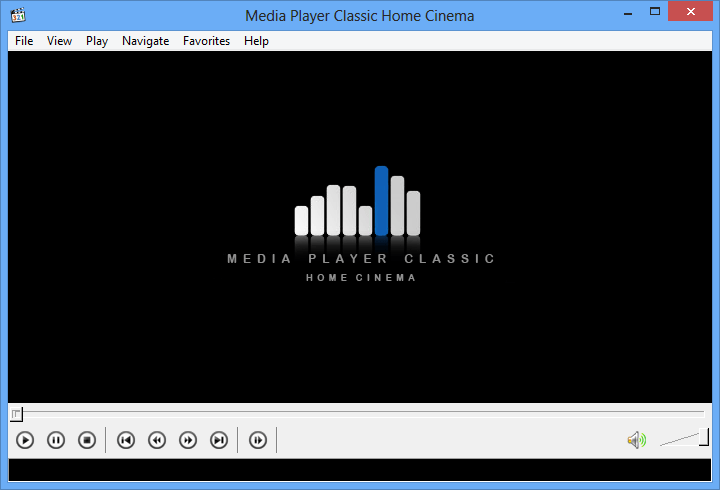
Task: Click the black status bar at the bottom
Action: coord(360,470)
